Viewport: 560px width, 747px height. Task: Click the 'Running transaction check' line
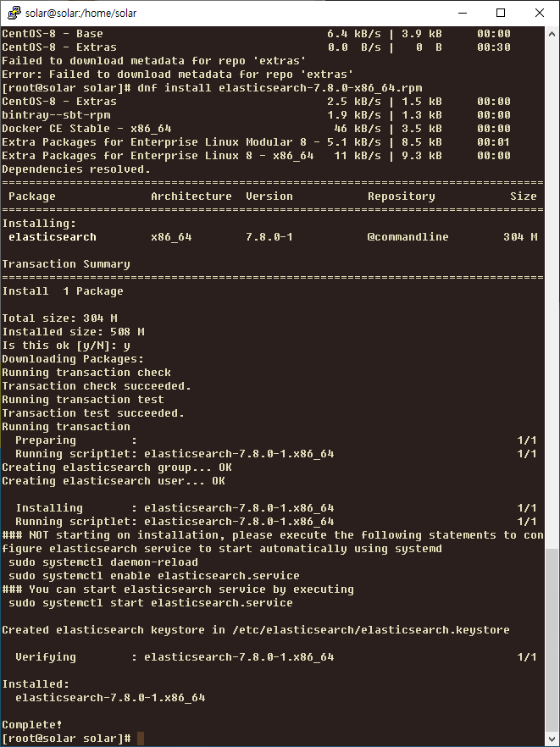pos(86,373)
